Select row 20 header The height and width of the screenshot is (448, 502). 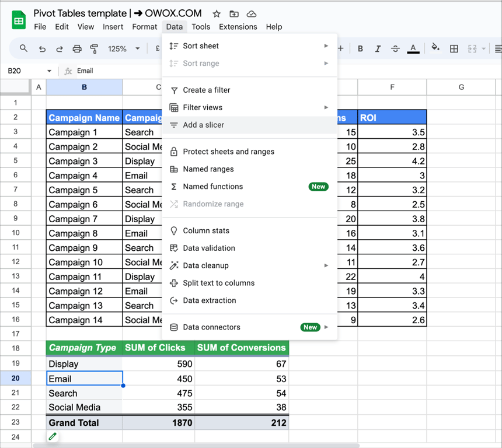(x=15, y=378)
